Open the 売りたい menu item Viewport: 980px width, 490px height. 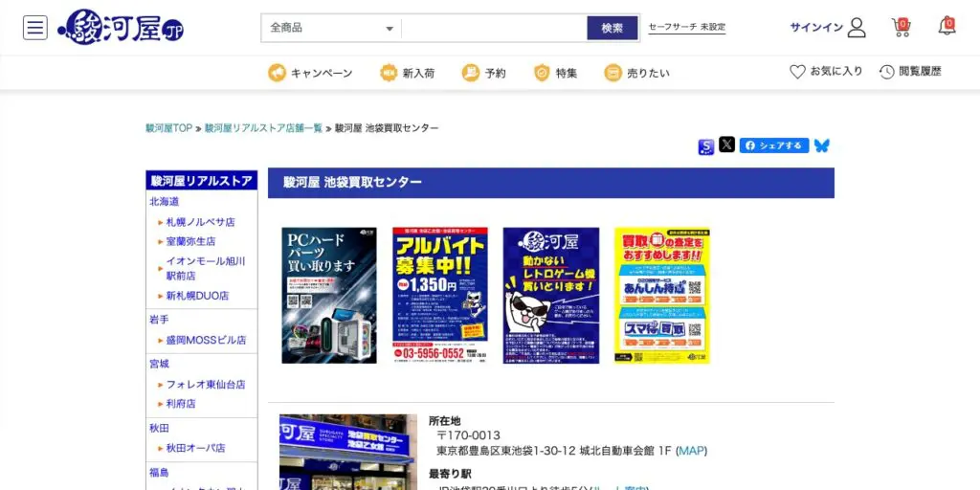point(648,73)
